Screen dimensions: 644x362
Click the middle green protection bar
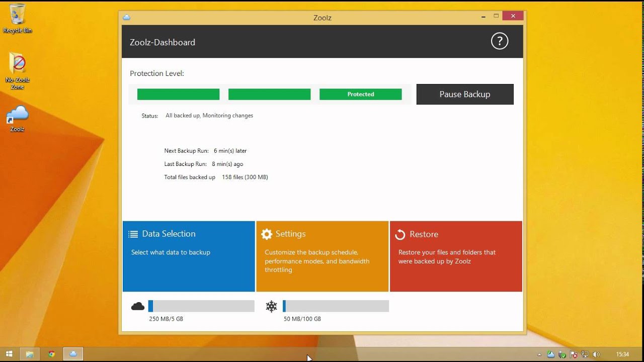click(270, 94)
